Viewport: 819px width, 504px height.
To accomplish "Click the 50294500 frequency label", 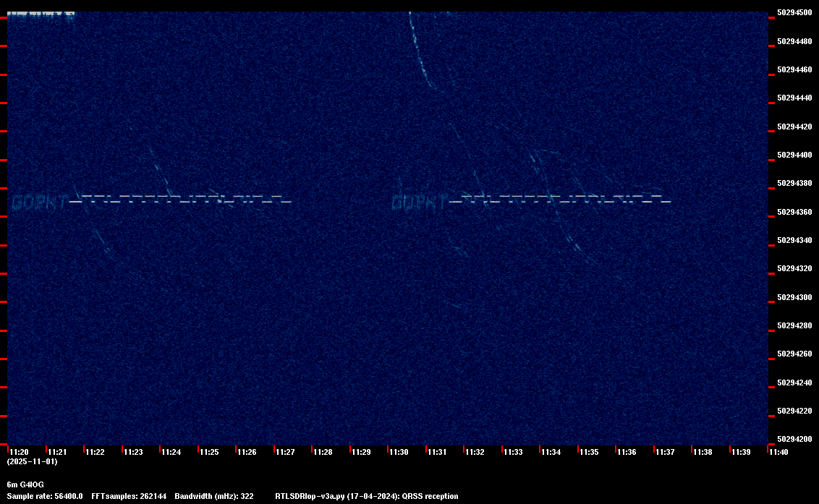I will (x=794, y=12).
